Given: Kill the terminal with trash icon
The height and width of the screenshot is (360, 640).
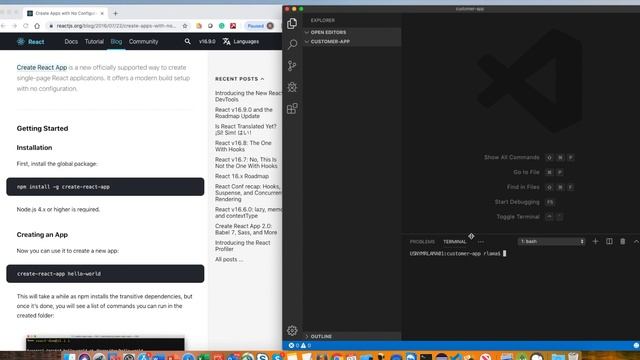Looking at the screenshot, I should tap(622, 241).
